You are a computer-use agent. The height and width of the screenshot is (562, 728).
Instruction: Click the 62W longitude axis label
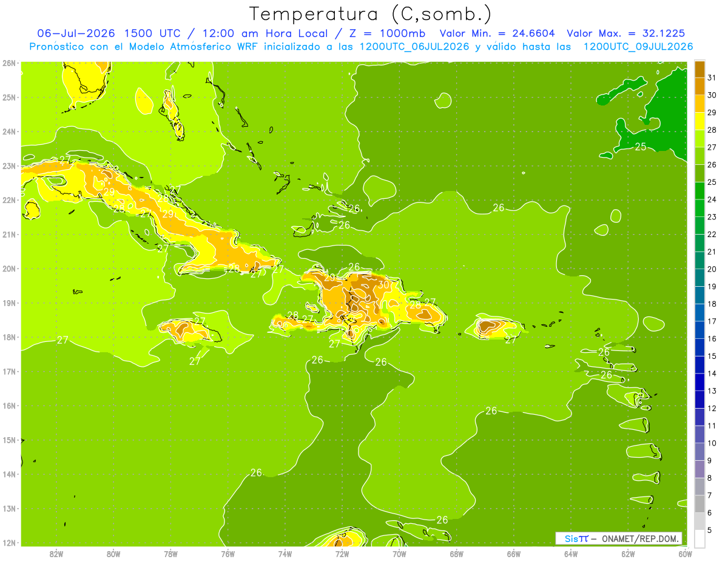pos(629,554)
